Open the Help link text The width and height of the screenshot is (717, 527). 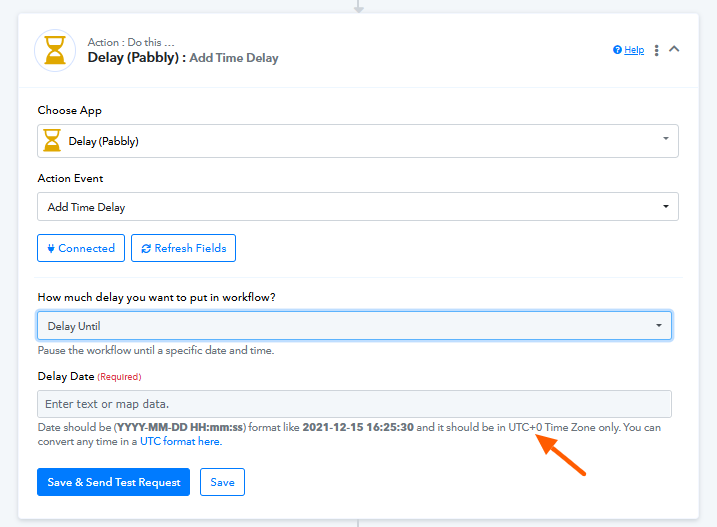coord(634,50)
